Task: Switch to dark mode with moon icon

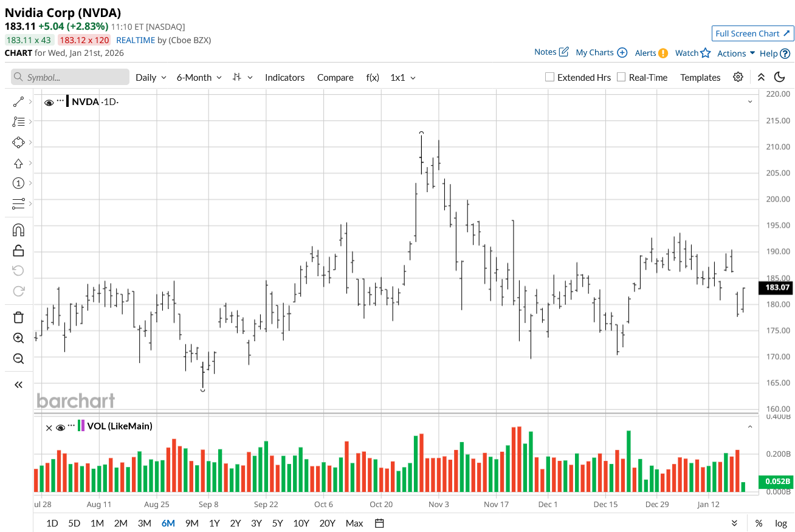Action: click(780, 77)
